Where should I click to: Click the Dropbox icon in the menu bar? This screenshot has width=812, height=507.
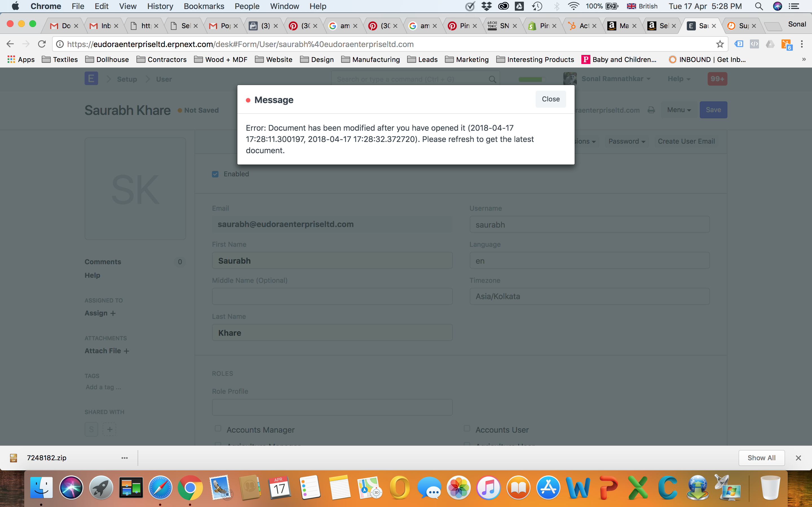coord(486,6)
